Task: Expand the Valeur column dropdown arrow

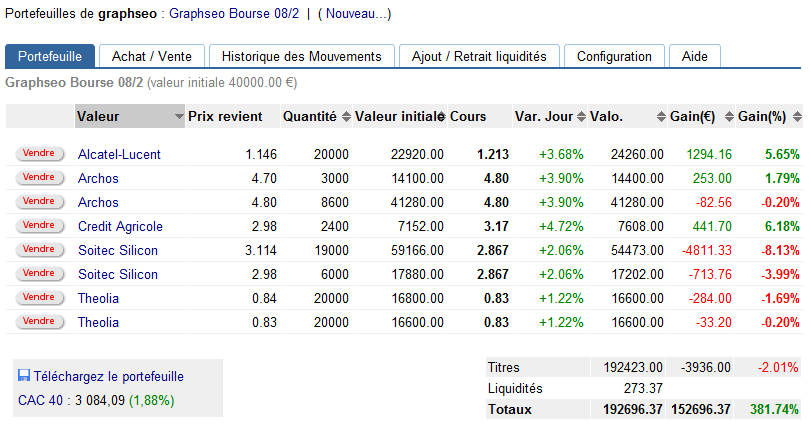Action: coord(179,117)
